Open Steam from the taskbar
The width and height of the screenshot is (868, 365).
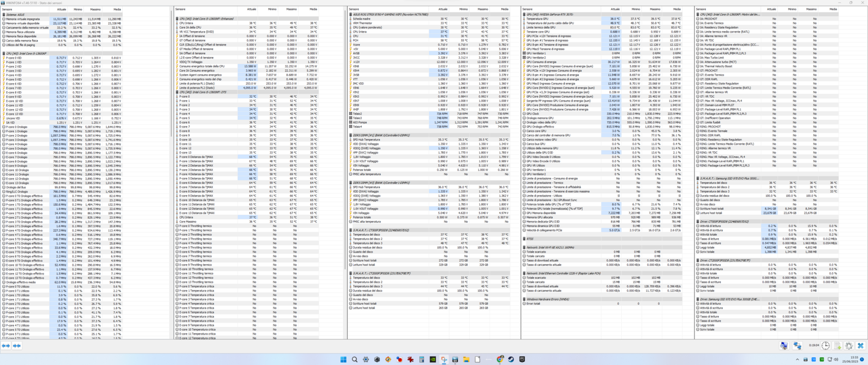(x=511, y=359)
